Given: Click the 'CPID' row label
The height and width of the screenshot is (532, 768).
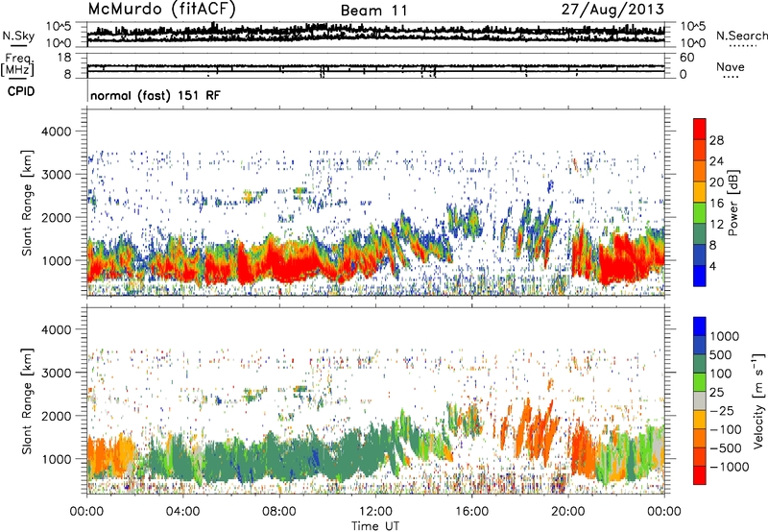Looking at the screenshot, I should (21, 91).
